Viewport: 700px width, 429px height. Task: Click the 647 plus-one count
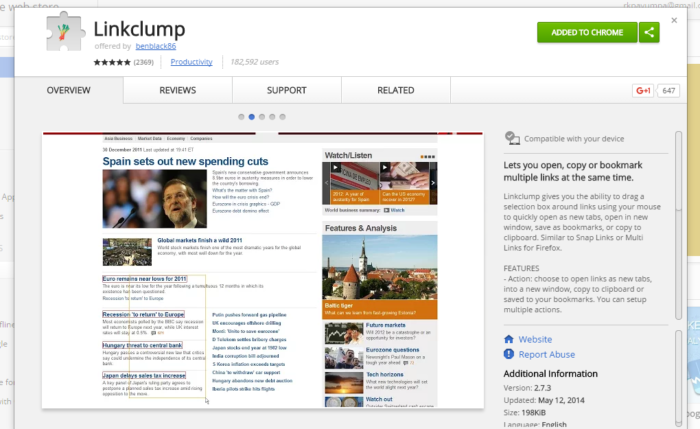(668, 91)
